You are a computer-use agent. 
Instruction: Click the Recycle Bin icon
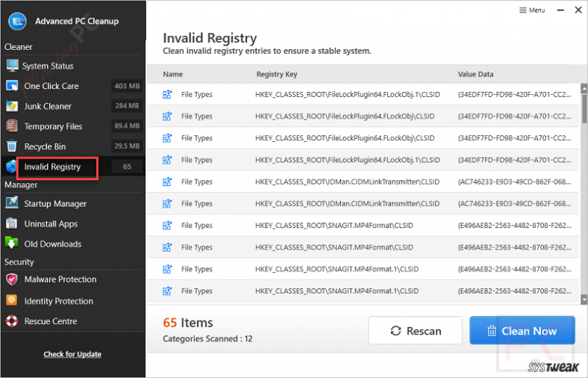12,146
